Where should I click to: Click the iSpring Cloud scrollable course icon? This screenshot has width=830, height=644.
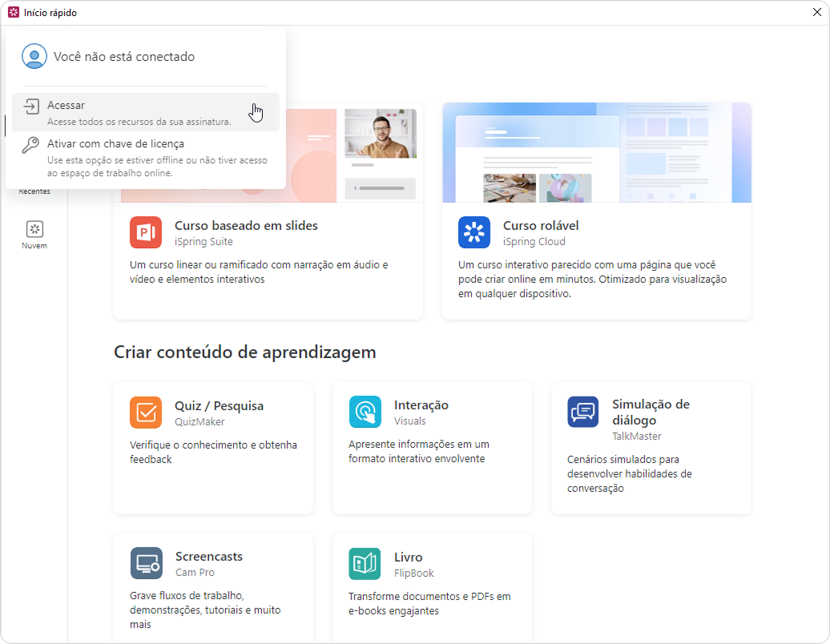(474, 232)
